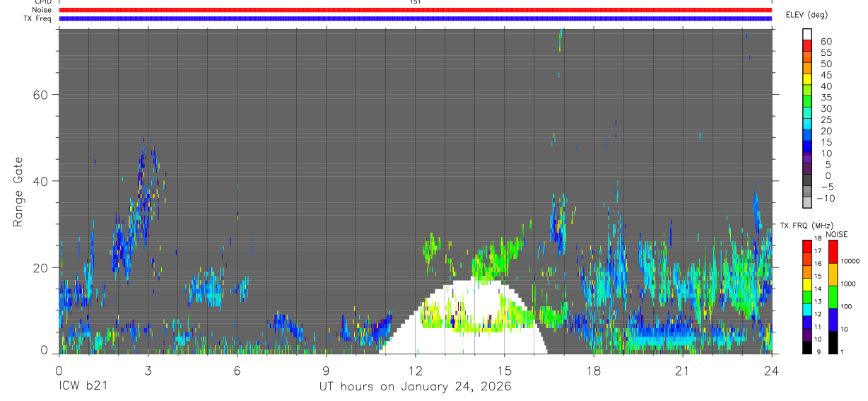This screenshot has width=868, height=401.
Task: Click the 'NOISE' legend title
Action: [x=837, y=234]
